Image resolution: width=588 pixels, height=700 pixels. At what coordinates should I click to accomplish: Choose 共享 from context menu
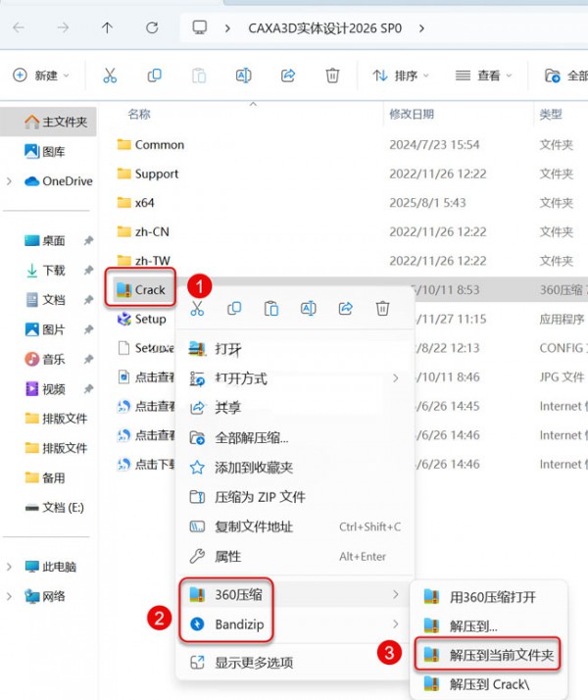pos(295,408)
